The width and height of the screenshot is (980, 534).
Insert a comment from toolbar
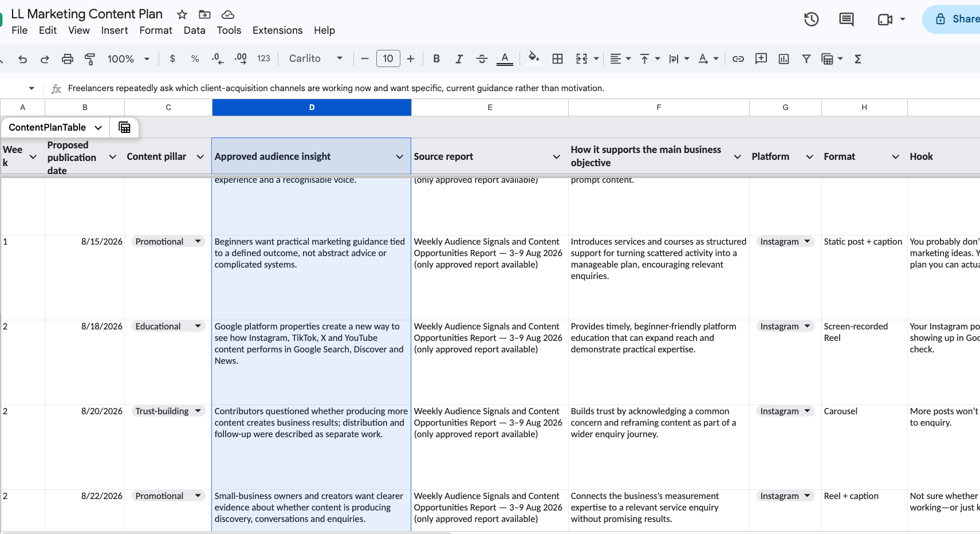[761, 59]
